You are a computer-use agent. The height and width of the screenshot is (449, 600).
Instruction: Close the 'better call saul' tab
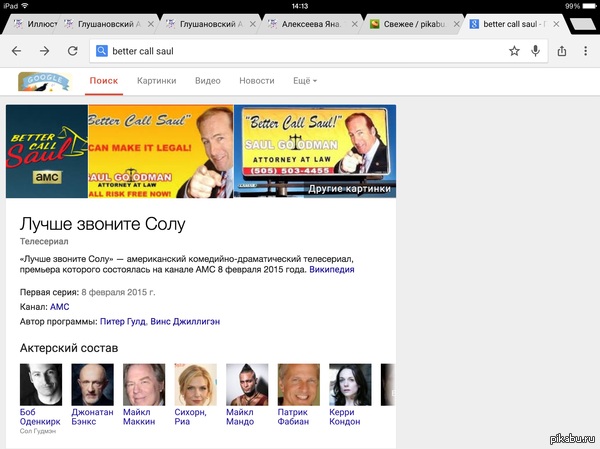[x=556, y=24]
